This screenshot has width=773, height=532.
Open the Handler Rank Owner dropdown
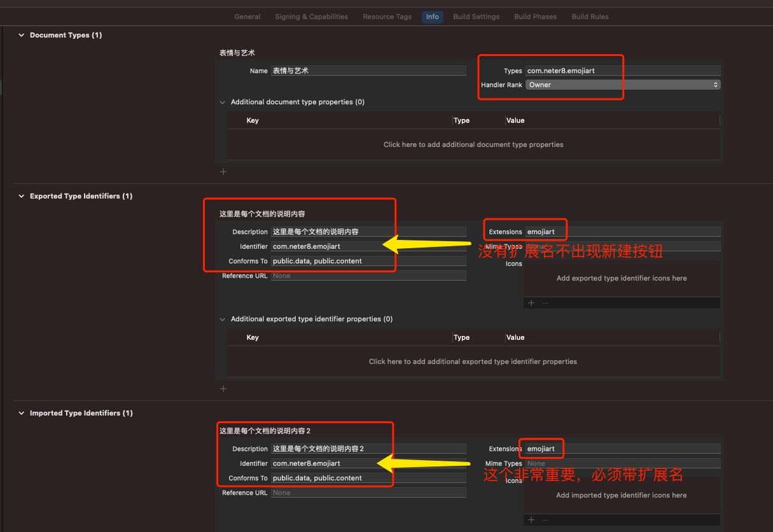(x=622, y=85)
